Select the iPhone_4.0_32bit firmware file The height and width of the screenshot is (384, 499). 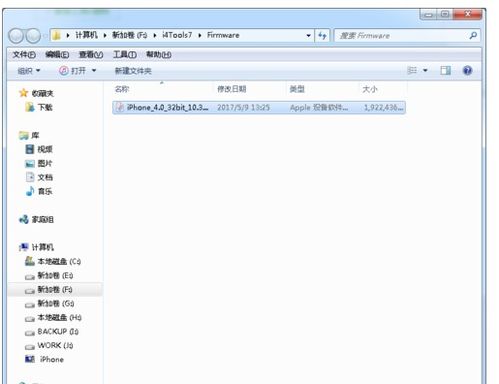(x=259, y=107)
